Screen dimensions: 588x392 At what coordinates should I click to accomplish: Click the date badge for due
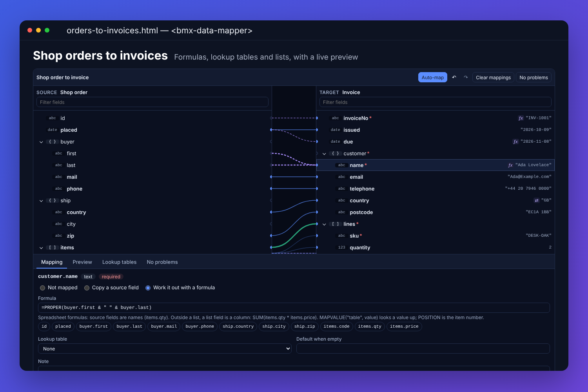pos(336,142)
